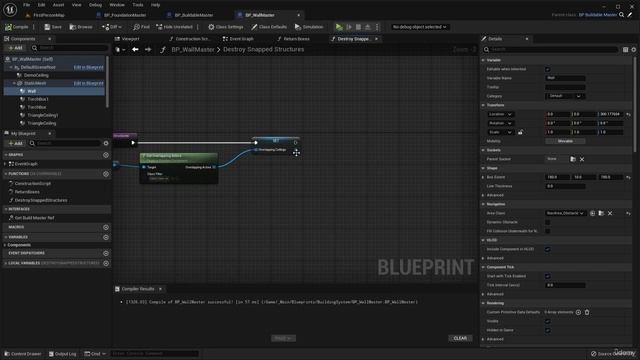
Task: Start Simulation mode
Action: (309, 27)
